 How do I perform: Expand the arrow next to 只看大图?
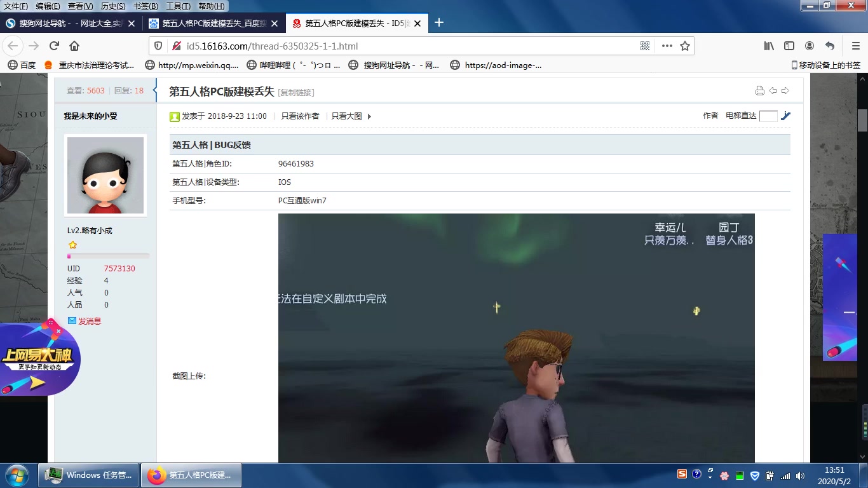369,116
